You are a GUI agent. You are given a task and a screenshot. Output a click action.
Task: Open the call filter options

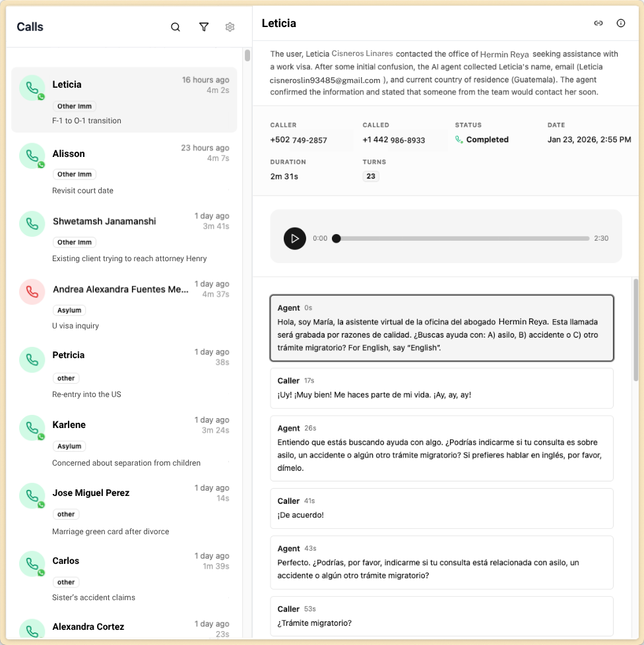coord(203,27)
